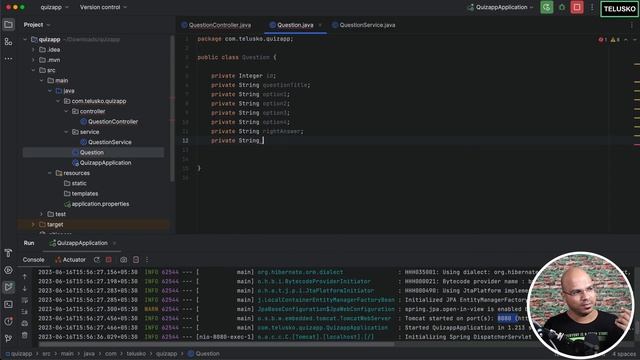Screen dimensions: 640x360
Task: Collapse the controller package
Action: 66,111
